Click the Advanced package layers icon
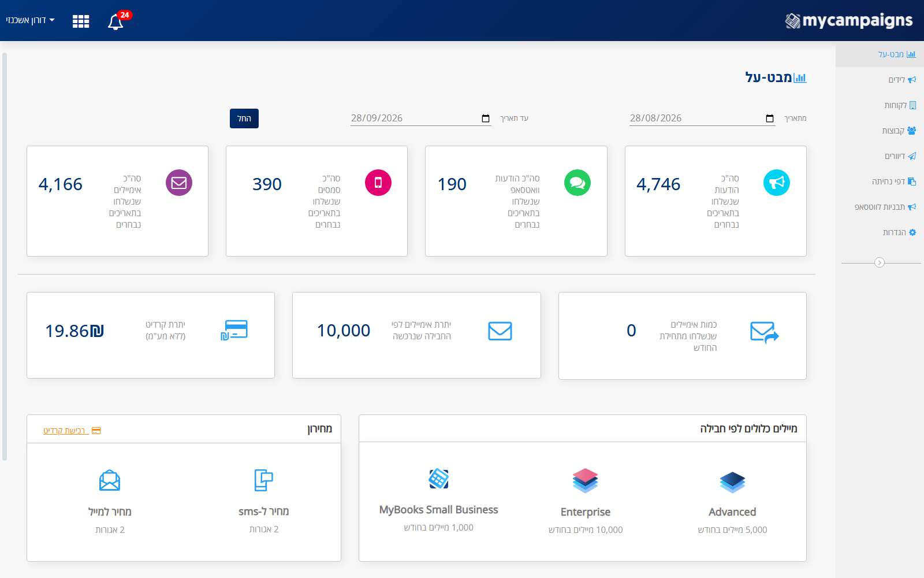Screen dimensions: 924x578 tap(732, 482)
